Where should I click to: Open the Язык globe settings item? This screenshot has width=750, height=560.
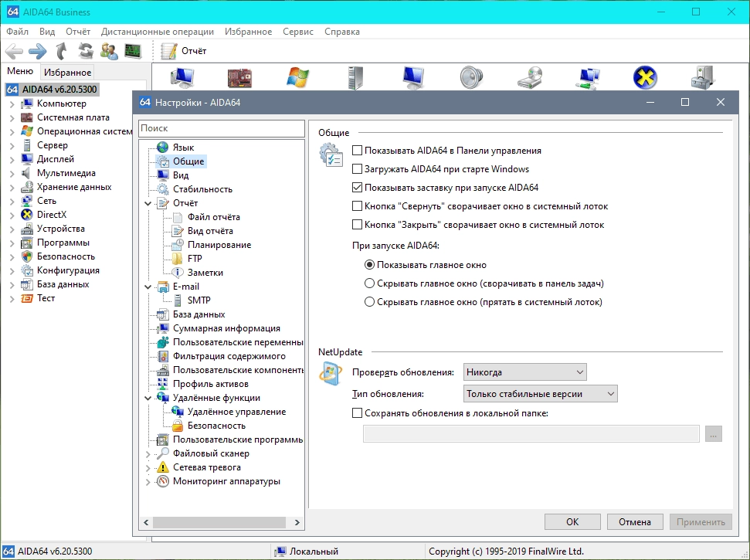pyautogui.click(x=176, y=148)
